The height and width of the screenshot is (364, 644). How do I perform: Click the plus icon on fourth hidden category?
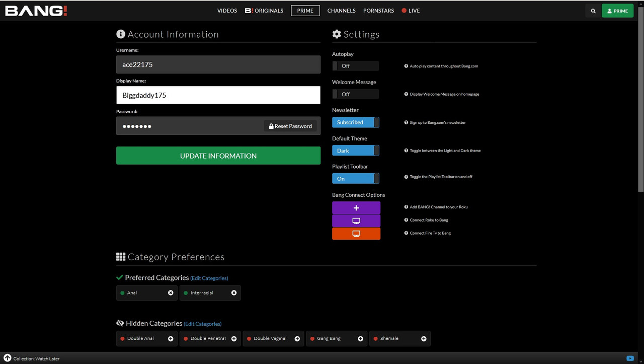pos(360,339)
